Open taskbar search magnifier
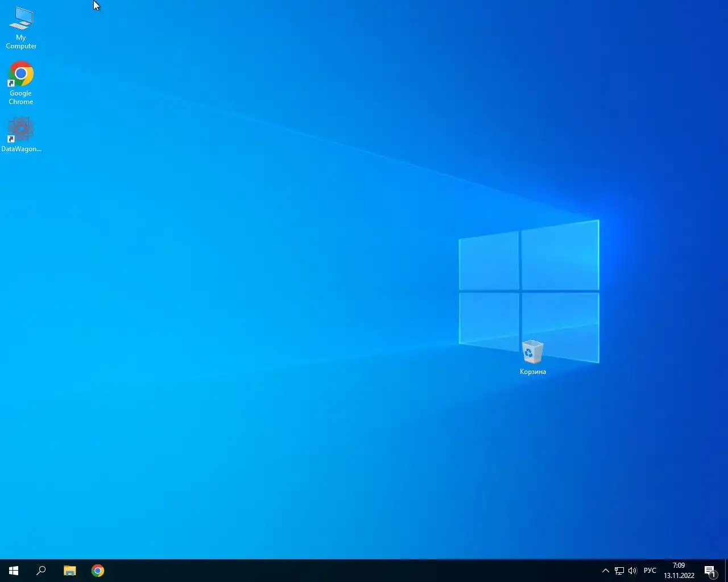Screen dimensions: 728x582 tap(41, 571)
